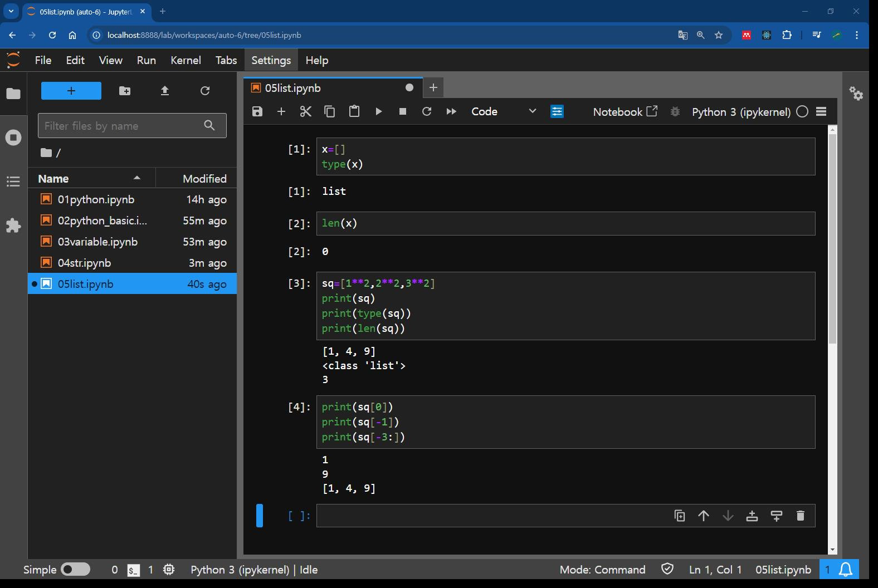Open the Running Terminals and Kernels sidebar
This screenshot has width=878, height=588.
pos(13,138)
